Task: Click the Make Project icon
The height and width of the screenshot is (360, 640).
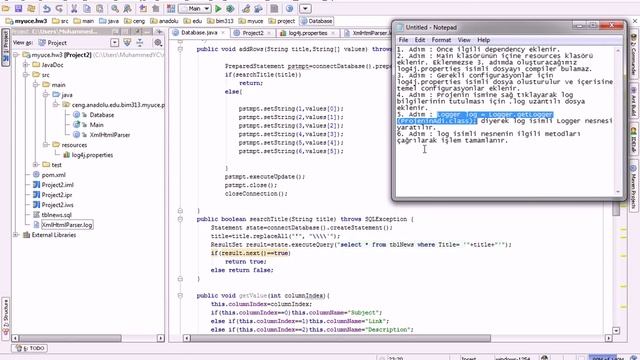Action: 171,8
